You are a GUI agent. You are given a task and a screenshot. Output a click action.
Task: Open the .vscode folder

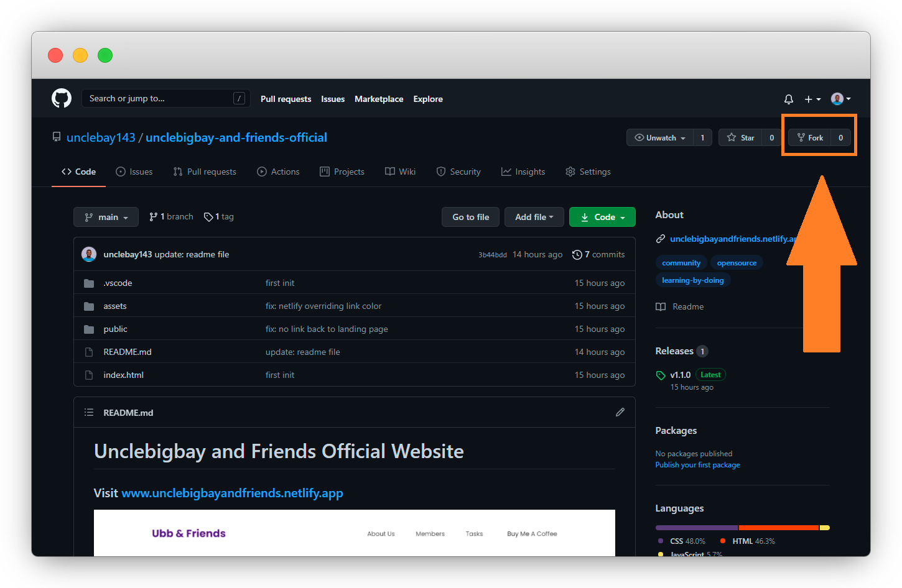[118, 283]
